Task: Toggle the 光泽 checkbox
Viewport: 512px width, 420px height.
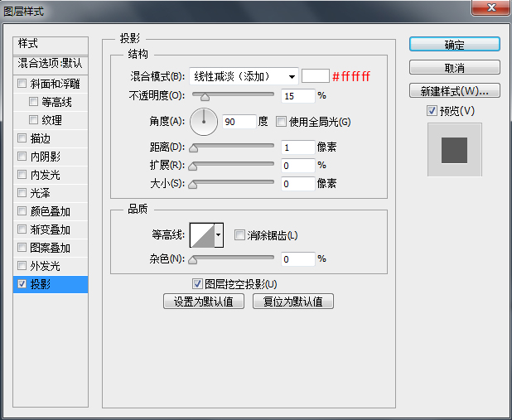Action: pos(22,193)
